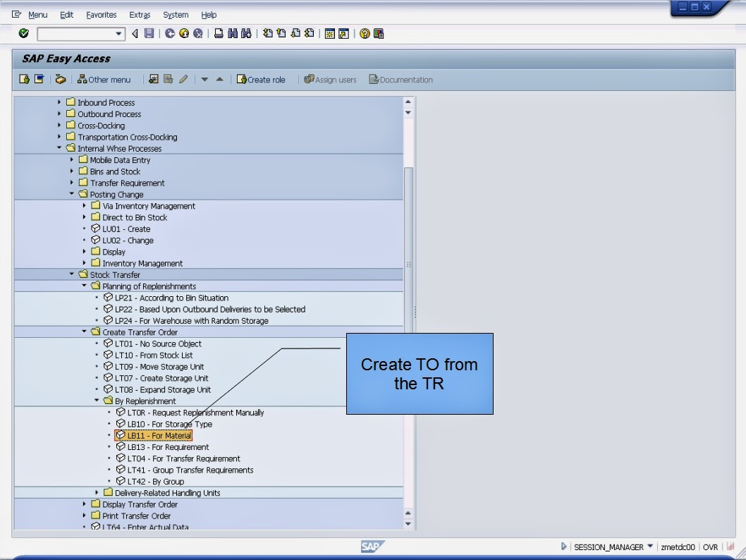This screenshot has width=746, height=560.
Task: Click the Save icon in standard toolbar
Action: pos(149,33)
